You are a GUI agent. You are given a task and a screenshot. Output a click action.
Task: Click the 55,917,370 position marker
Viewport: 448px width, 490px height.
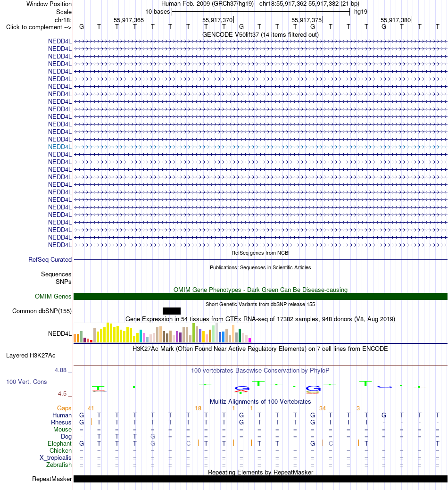click(217, 20)
